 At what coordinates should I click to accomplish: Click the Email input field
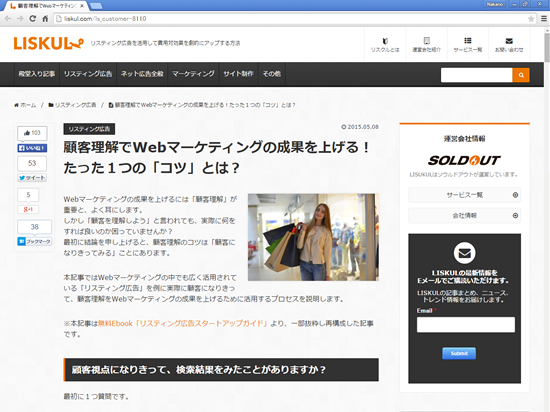tap(466, 325)
